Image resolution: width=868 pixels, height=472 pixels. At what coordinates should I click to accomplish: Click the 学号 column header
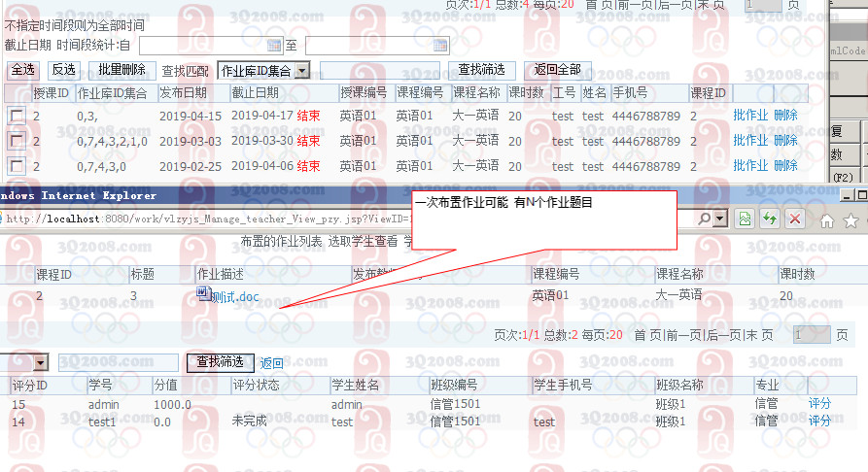tap(100, 385)
